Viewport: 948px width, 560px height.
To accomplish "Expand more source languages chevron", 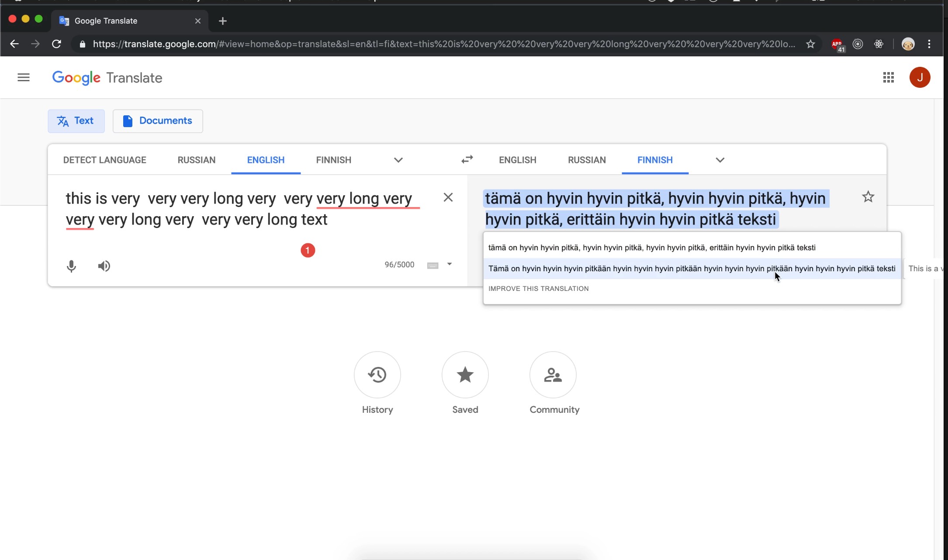I will (398, 160).
